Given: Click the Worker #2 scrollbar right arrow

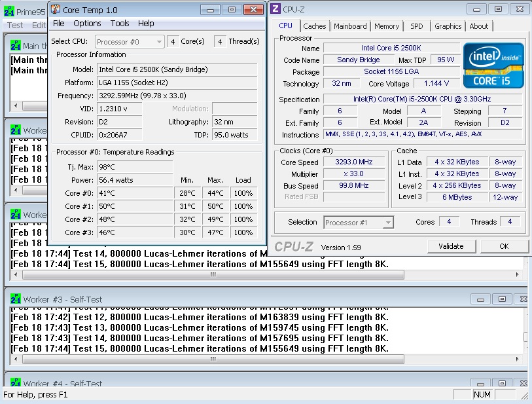Looking at the screenshot, I should click(517, 274).
